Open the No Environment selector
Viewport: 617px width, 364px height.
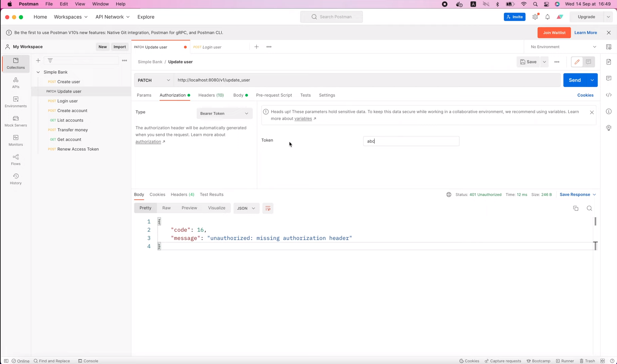click(x=563, y=47)
